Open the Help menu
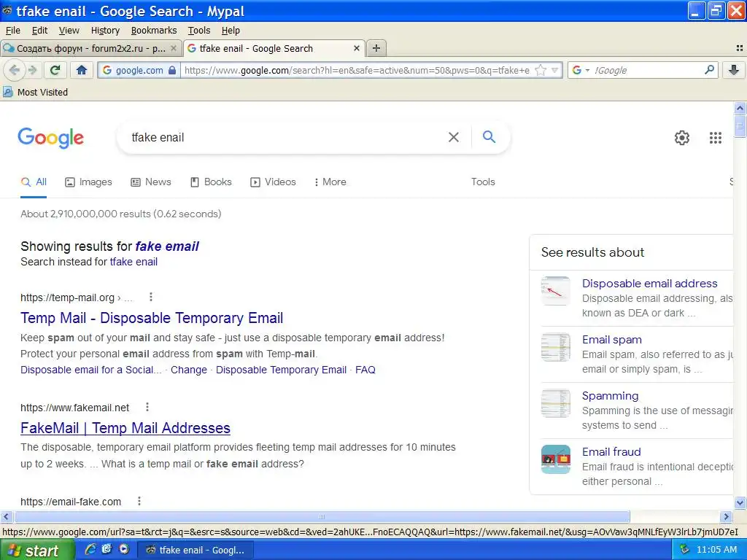Image resolution: width=747 pixels, height=560 pixels. pos(231,31)
